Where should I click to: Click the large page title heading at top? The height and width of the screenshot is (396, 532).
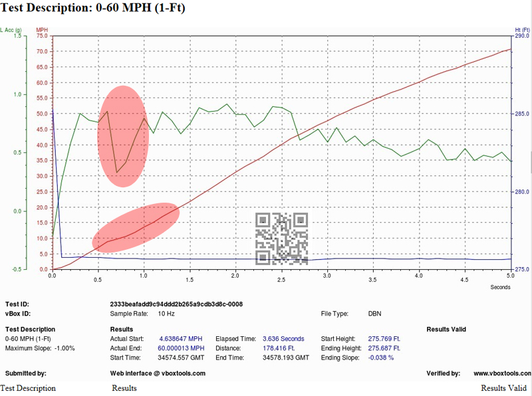[92, 9]
